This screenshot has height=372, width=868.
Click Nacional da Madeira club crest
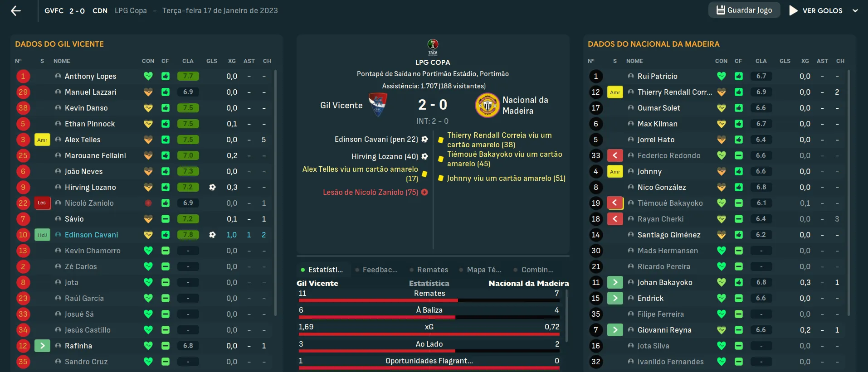487,105
